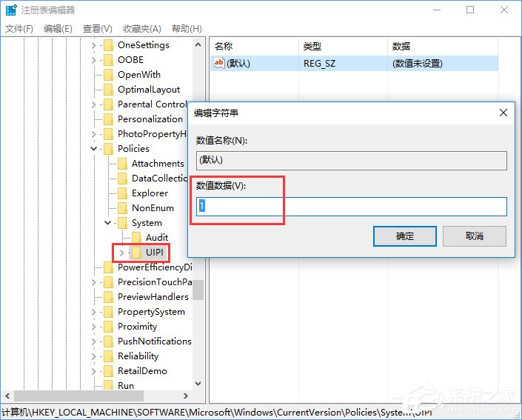Click the ab string value icon for (默认)

218,63
